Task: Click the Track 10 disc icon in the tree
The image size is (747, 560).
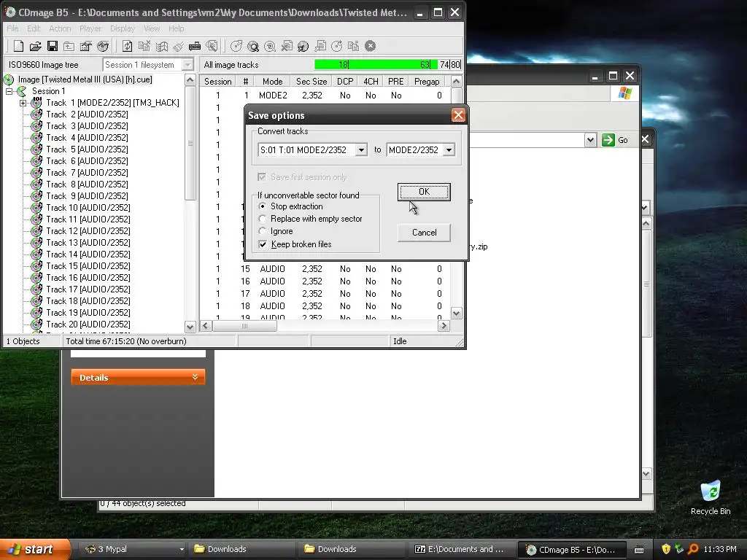Action: [x=36, y=208]
